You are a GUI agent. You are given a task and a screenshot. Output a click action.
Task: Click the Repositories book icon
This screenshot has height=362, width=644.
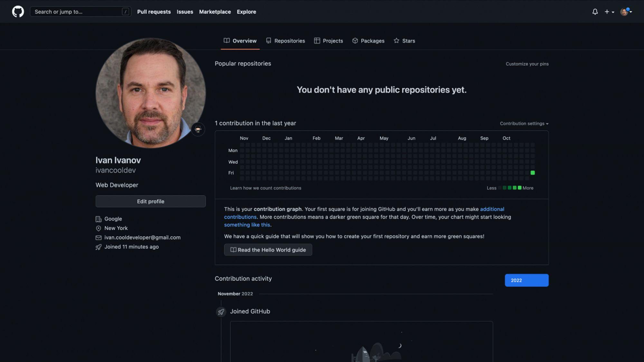coord(269,41)
